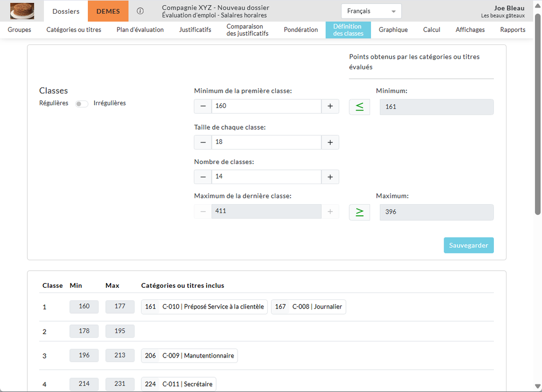Image resolution: width=542 pixels, height=392 pixels.
Task: Click the points Minimum field showing 161
Action: (437, 107)
